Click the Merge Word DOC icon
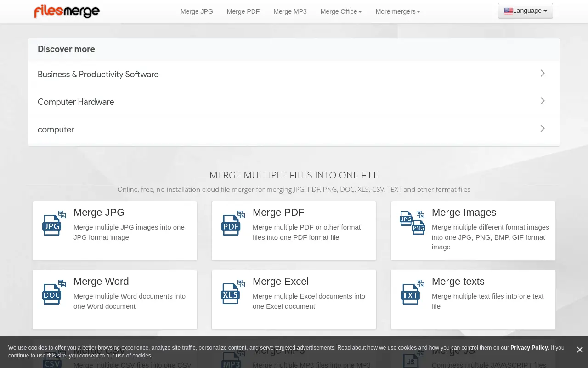Screen dimensions: 588x368 tap(53, 292)
